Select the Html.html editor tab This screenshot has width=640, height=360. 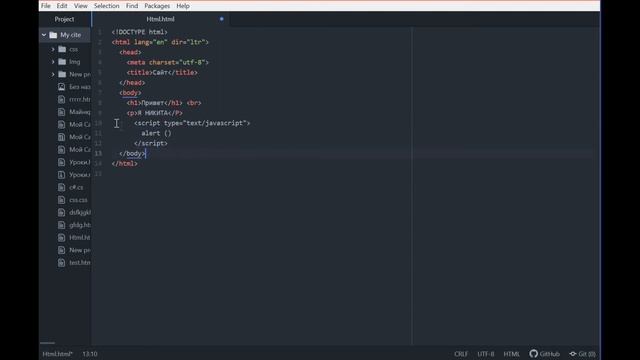tap(160, 19)
